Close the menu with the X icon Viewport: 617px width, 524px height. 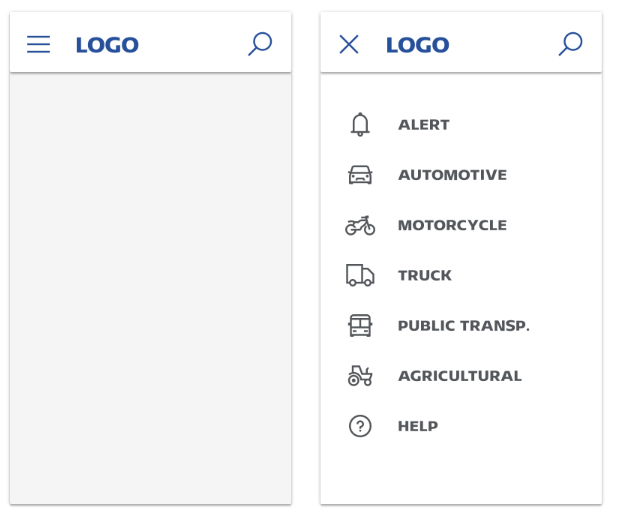point(349,44)
